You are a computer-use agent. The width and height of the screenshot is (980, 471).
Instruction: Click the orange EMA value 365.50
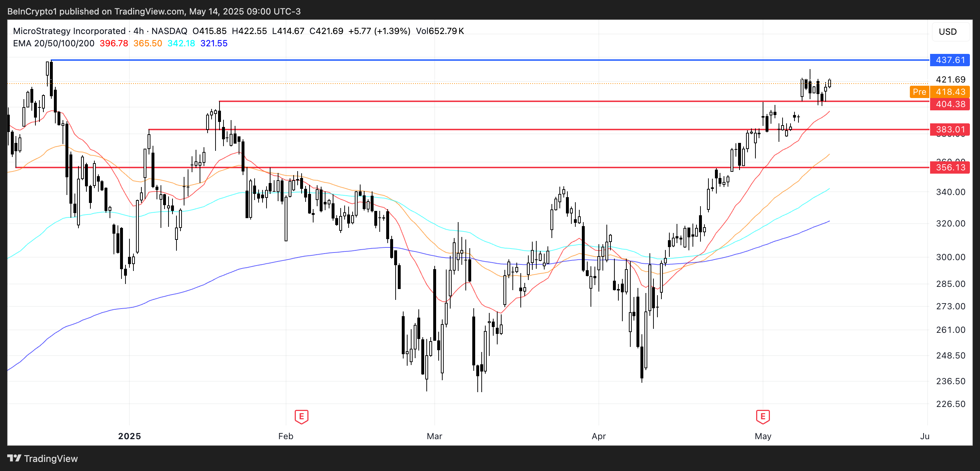[148, 43]
